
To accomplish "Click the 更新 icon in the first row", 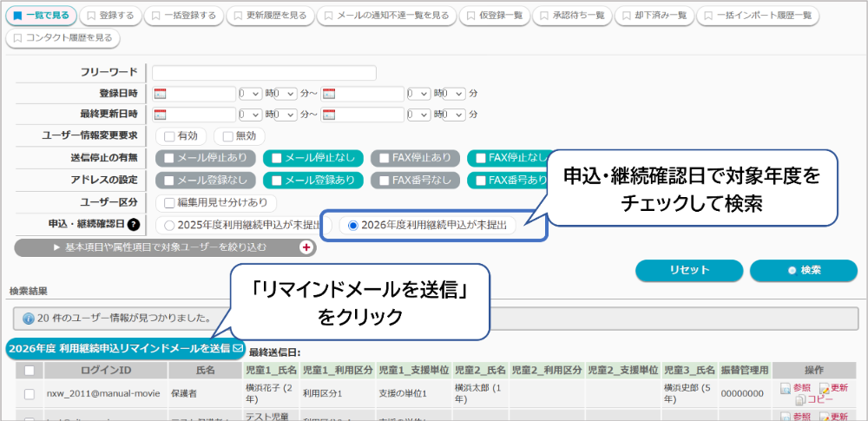I will (824, 388).
